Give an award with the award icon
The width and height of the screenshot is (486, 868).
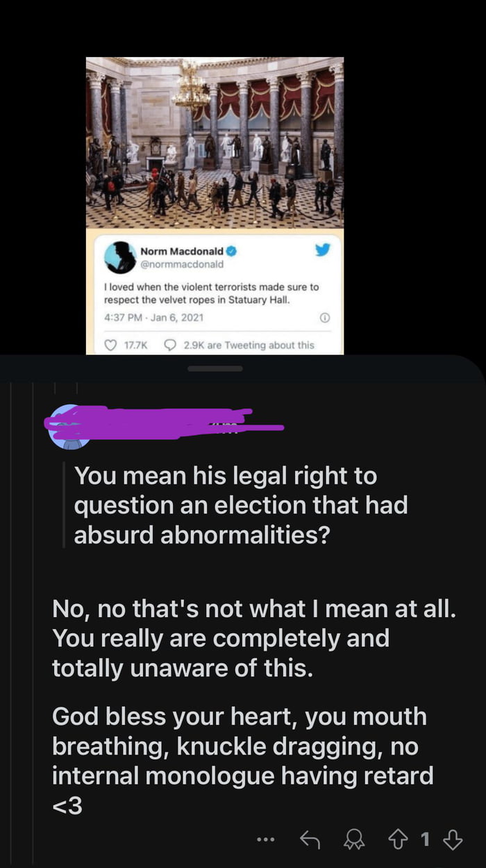point(352,840)
